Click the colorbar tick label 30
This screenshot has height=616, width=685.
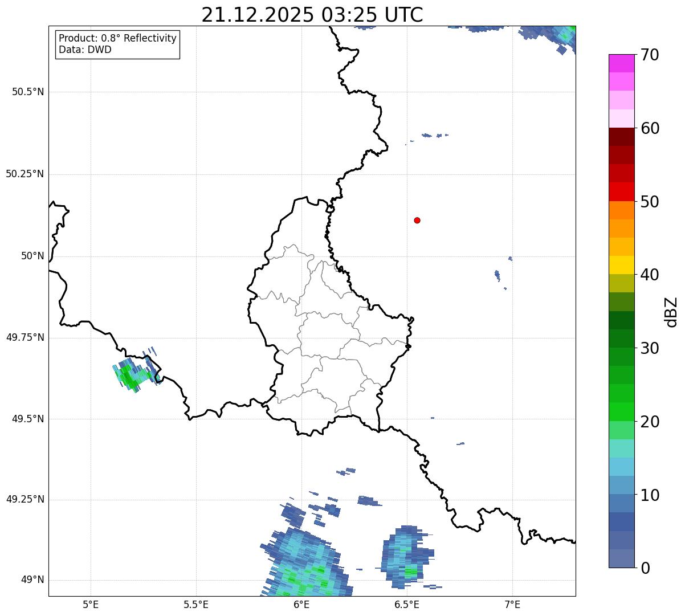649,348
